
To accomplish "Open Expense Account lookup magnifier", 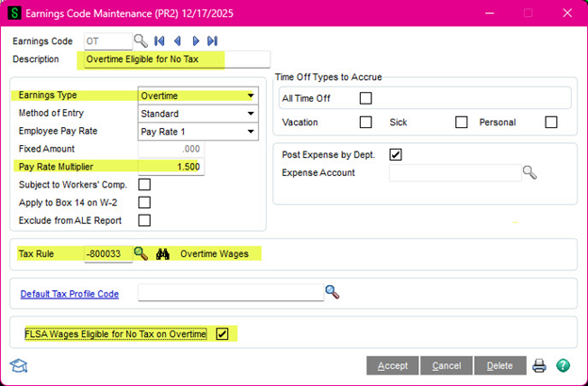I will click(x=530, y=172).
